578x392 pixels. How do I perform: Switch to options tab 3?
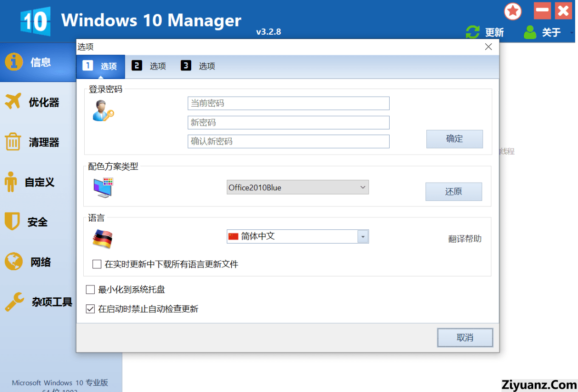(x=198, y=66)
